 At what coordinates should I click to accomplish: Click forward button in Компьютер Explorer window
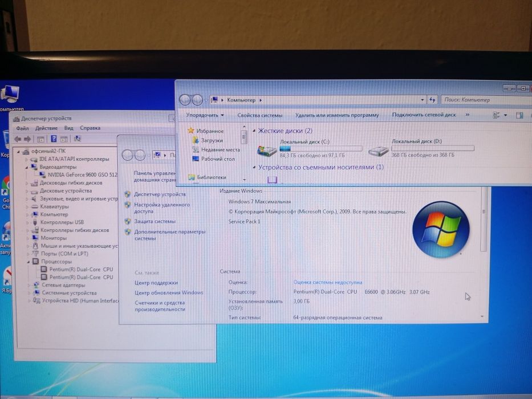click(x=197, y=100)
